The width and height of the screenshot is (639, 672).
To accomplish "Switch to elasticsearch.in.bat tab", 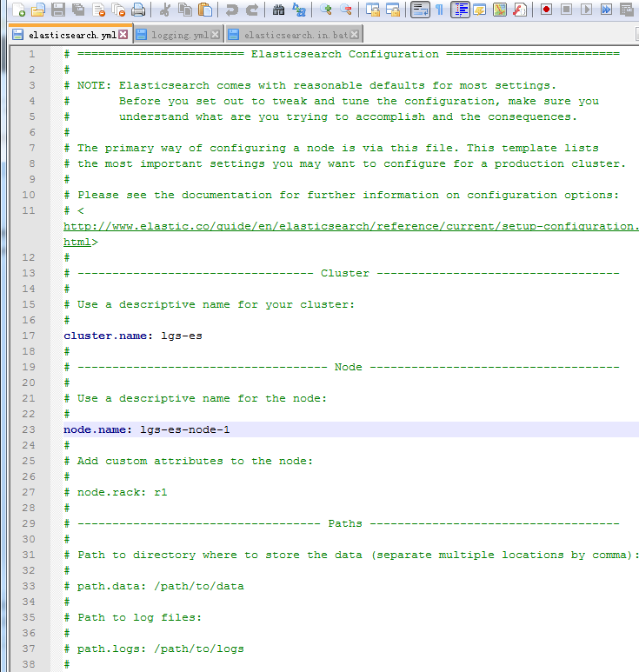I will pyautogui.click(x=296, y=35).
